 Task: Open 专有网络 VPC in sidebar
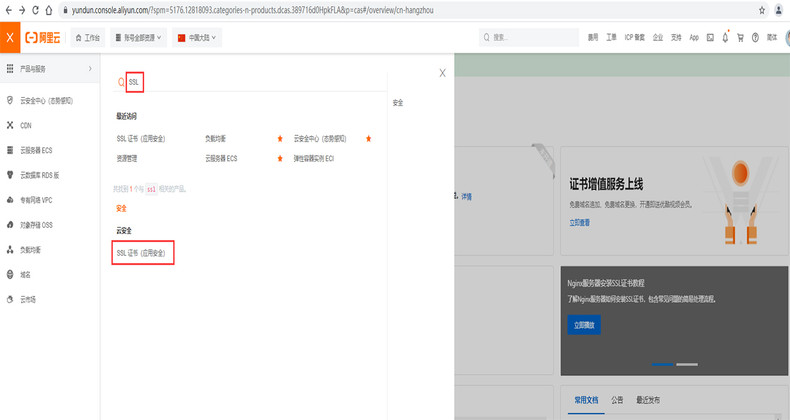coord(36,200)
